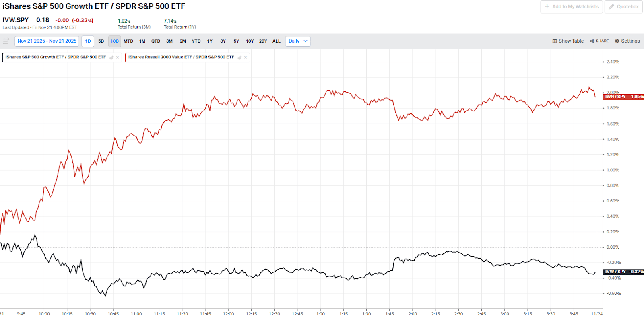Click the black Growth ETF color bar
Image resolution: width=644 pixels, height=317 pixels.
pyautogui.click(x=2, y=57)
